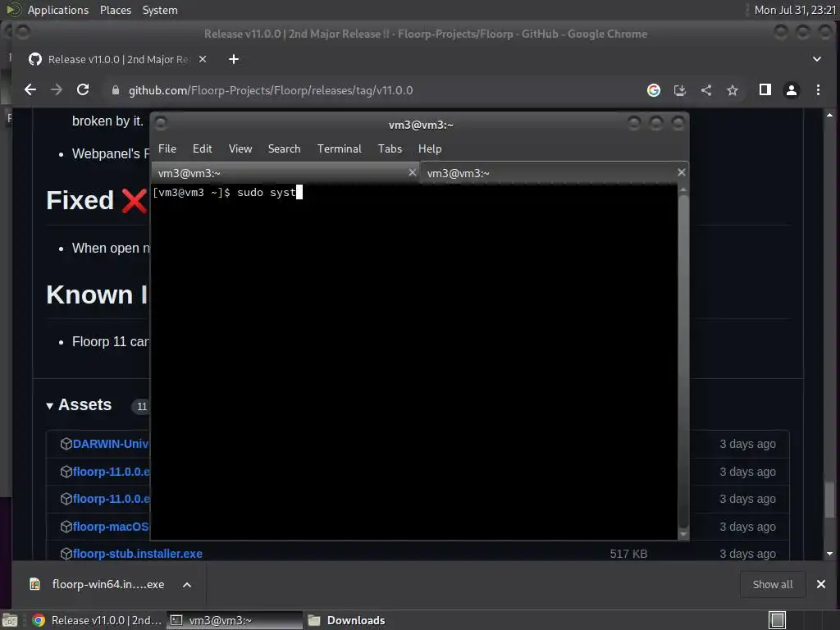Click the package icon beside DARWIN-Univ
The height and width of the screenshot is (630, 840).
coord(66,444)
